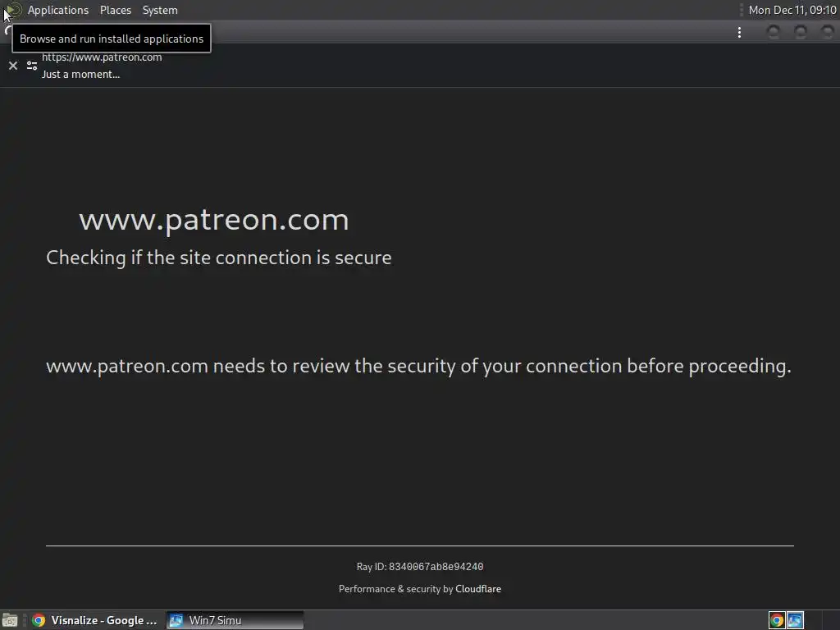Image resolution: width=840 pixels, height=630 pixels.
Task: Click the www.patreon.com heading
Action: coord(214,220)
